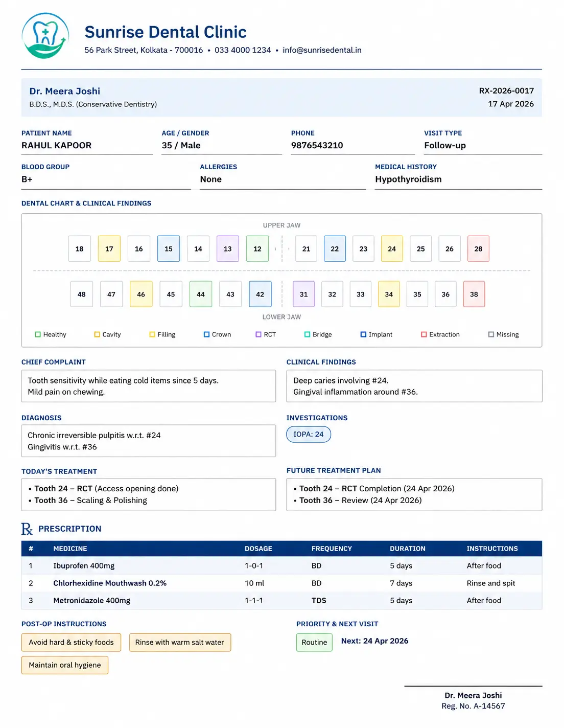564x728 pixels.
Task: Click the Maintain oral hygiene tag
Action: coord(65,665)
